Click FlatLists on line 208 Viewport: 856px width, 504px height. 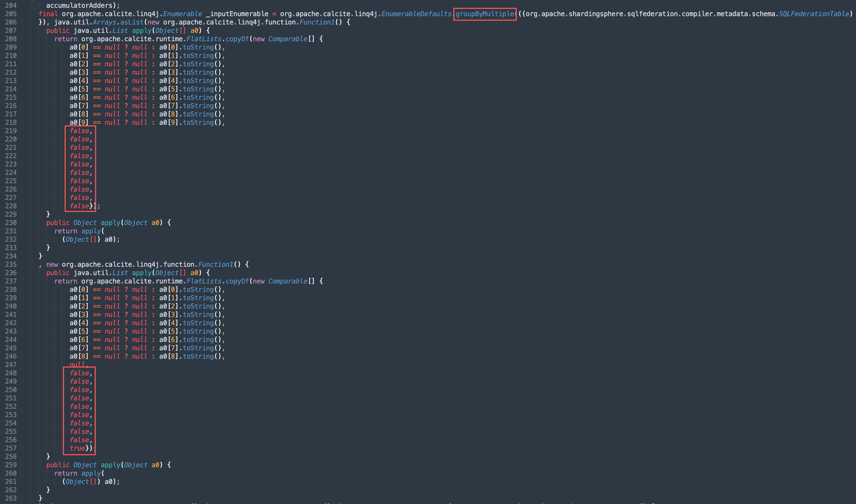(204, 39)
